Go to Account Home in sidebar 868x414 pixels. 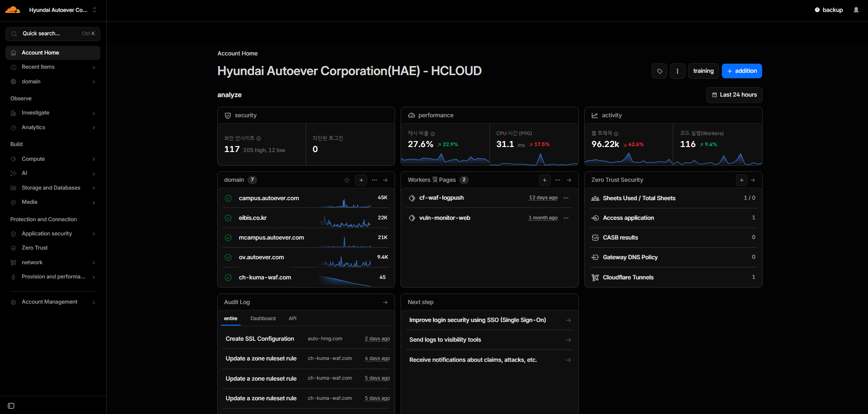tap(53, 53)
